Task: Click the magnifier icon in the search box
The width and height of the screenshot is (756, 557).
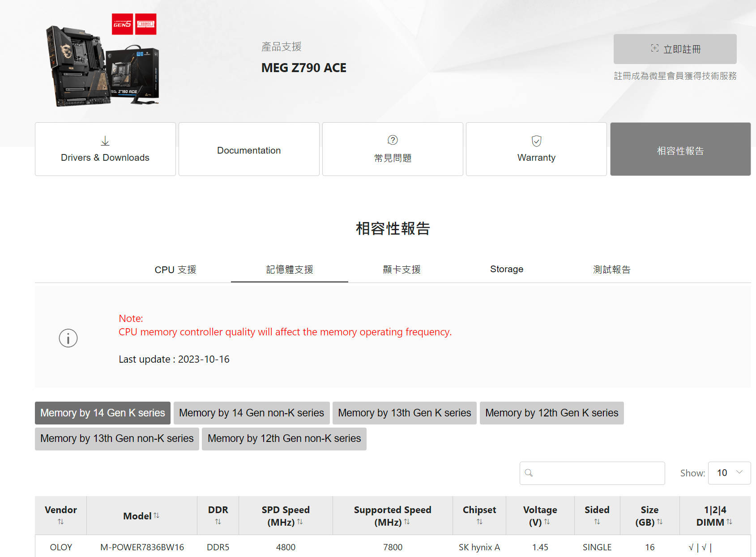Action: tap(529, 473)
